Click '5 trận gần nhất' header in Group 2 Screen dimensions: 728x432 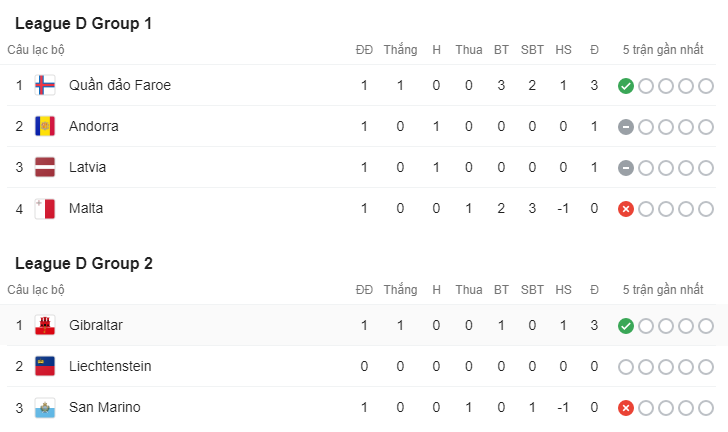[x=663, y=289]
